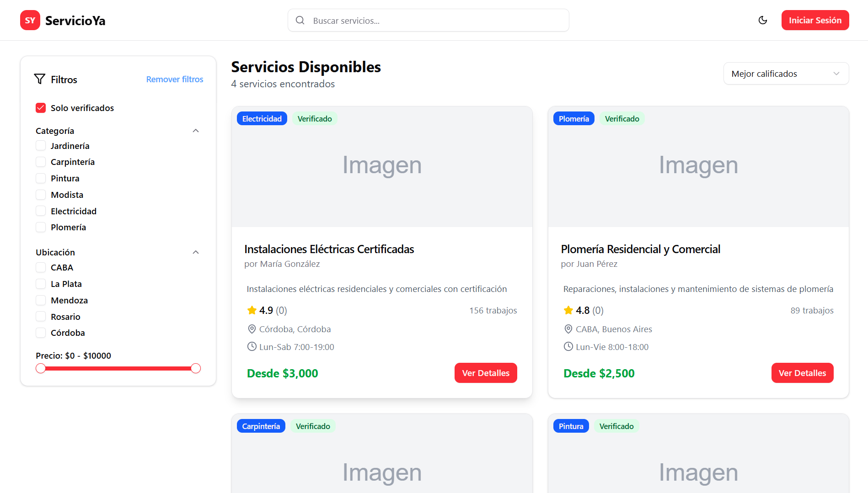Click Remover filtros link

pos(175,79)
